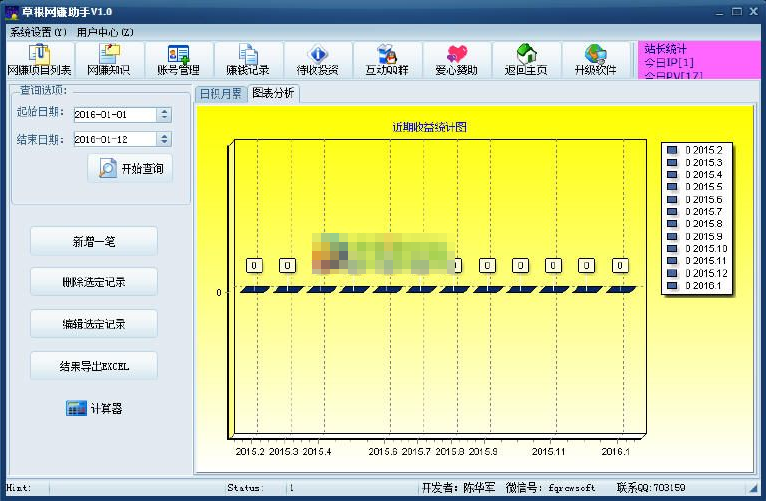Click the 网赚知识 toolbar icon
The height and width of the screenshot is (501, 766).
coord(108,60)
